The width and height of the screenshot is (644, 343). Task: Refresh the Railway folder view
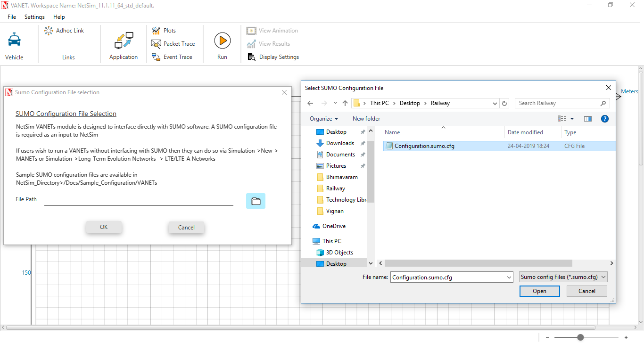tap(505, 103)
